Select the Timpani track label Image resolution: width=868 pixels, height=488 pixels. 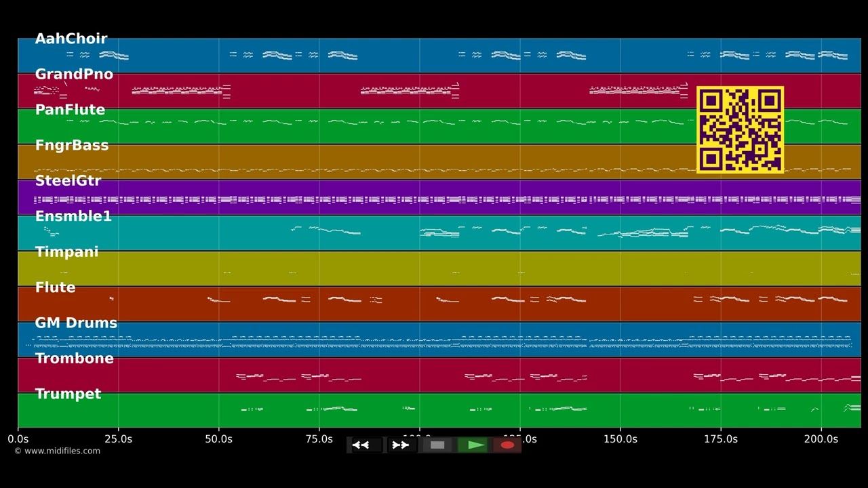tap(66, 252)
